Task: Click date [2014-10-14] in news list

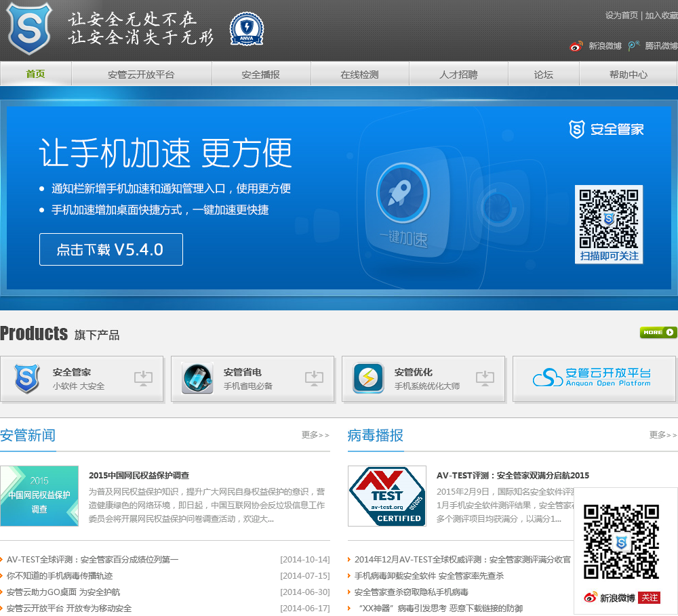Action: (305, 559)
